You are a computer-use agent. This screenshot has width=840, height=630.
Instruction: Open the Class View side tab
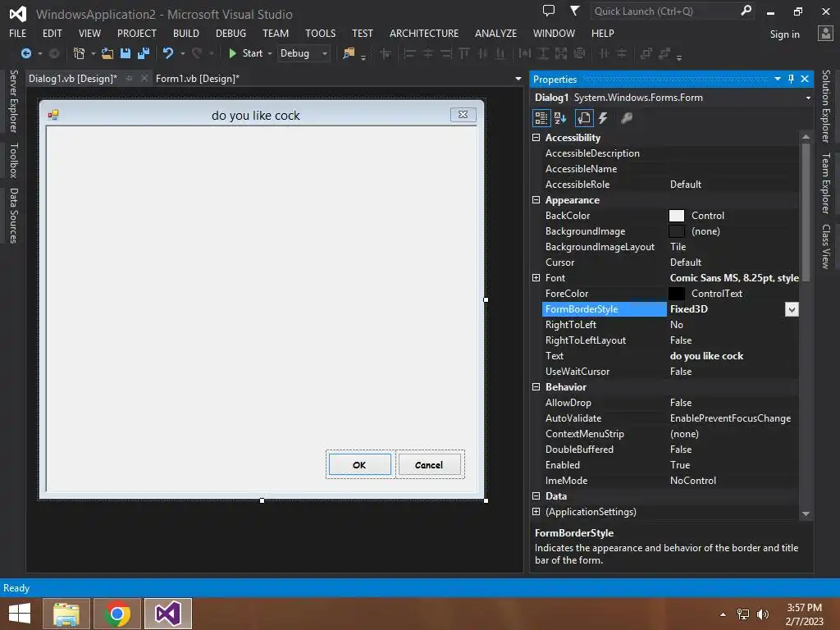pyautogui.click(x=826, y=246)
